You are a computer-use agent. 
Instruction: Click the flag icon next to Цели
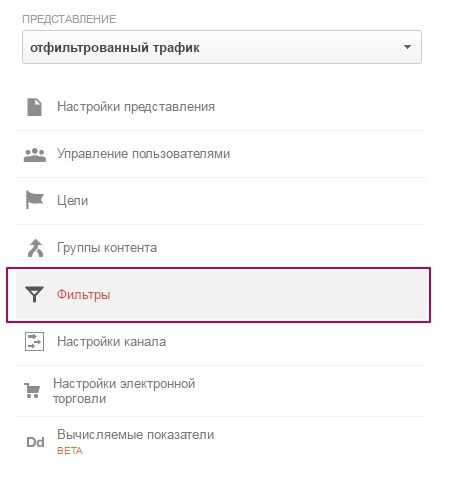[35, 200]
